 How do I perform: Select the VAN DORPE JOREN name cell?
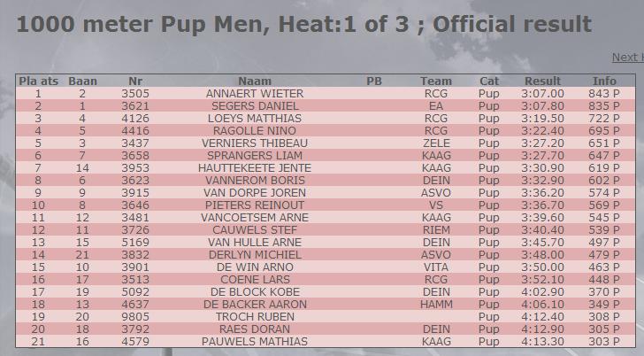[255, 192]
